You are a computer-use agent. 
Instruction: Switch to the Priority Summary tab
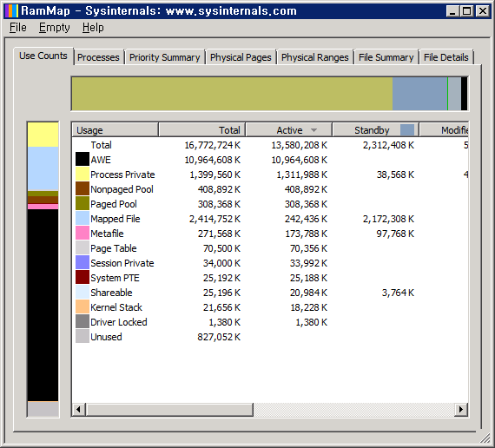click(165, 57)
